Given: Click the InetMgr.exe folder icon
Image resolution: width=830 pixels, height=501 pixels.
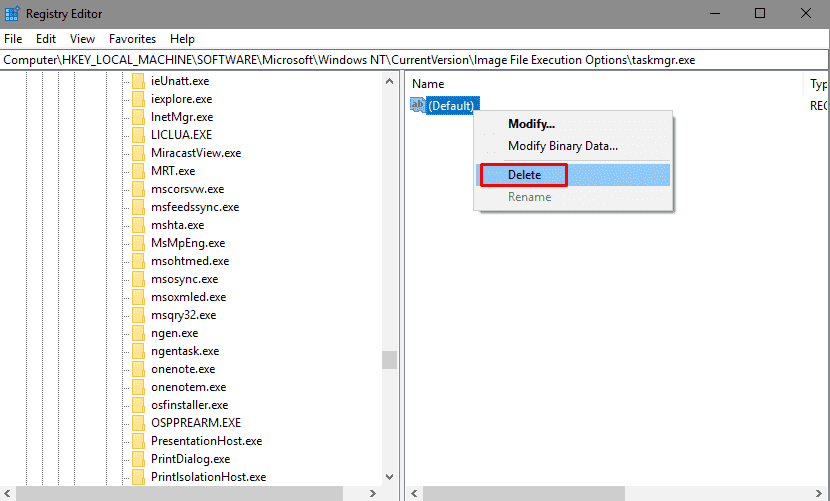Looking at the screenshot, I should (138, 117).
